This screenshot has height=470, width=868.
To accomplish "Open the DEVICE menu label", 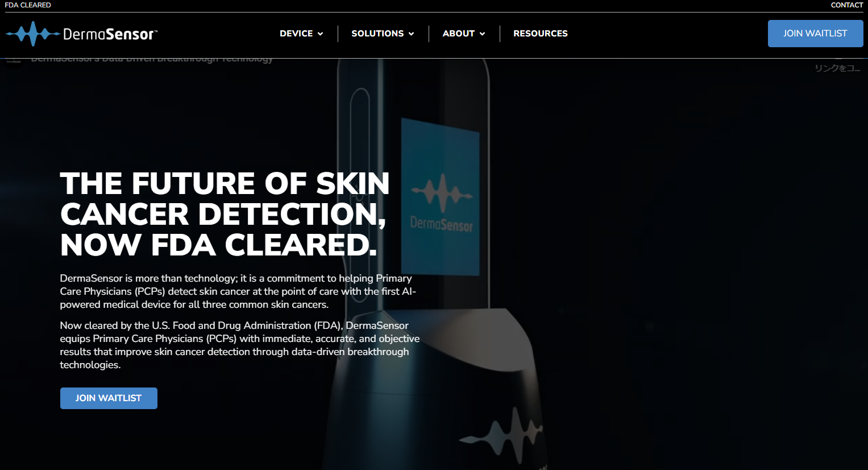I will (296, 34).
